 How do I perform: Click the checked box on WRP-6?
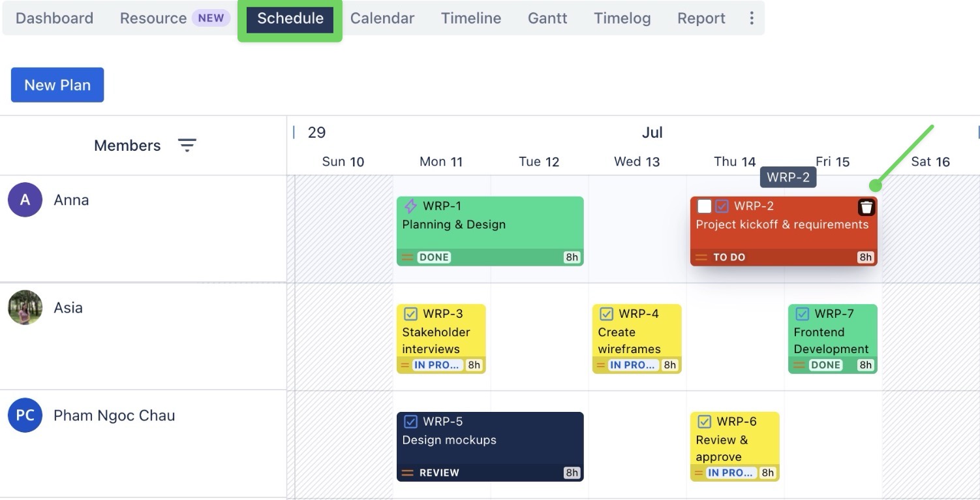[x=703, y=421]
